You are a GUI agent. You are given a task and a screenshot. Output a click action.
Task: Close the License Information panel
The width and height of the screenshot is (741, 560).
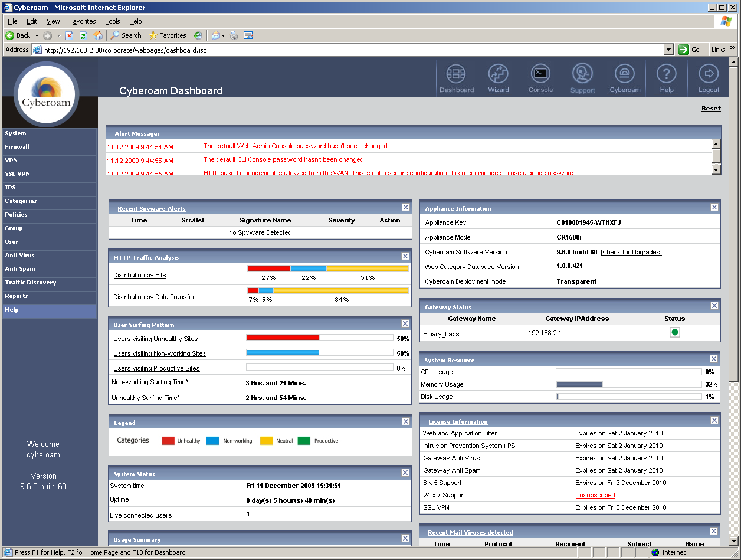[714, 420]
